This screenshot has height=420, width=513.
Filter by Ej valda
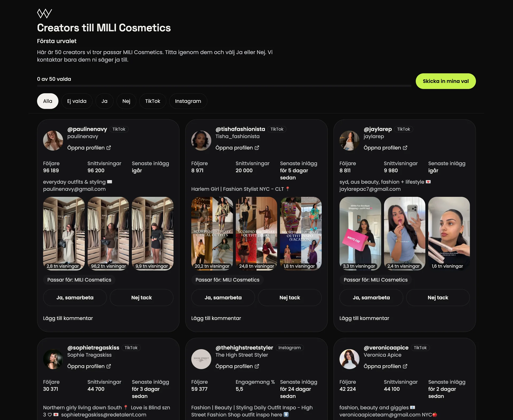tap(77, 101)
